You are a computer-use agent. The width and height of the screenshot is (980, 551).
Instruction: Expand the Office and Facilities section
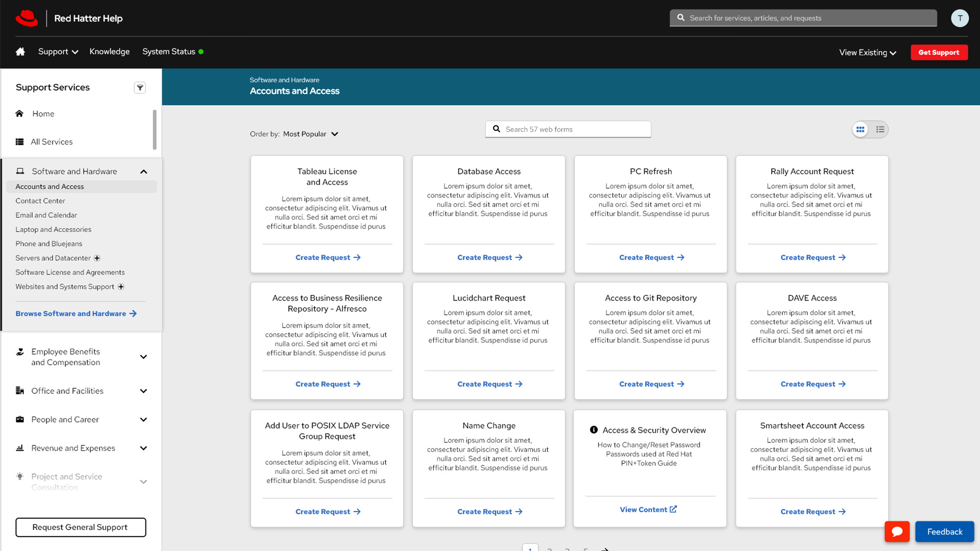pos(143,391)
